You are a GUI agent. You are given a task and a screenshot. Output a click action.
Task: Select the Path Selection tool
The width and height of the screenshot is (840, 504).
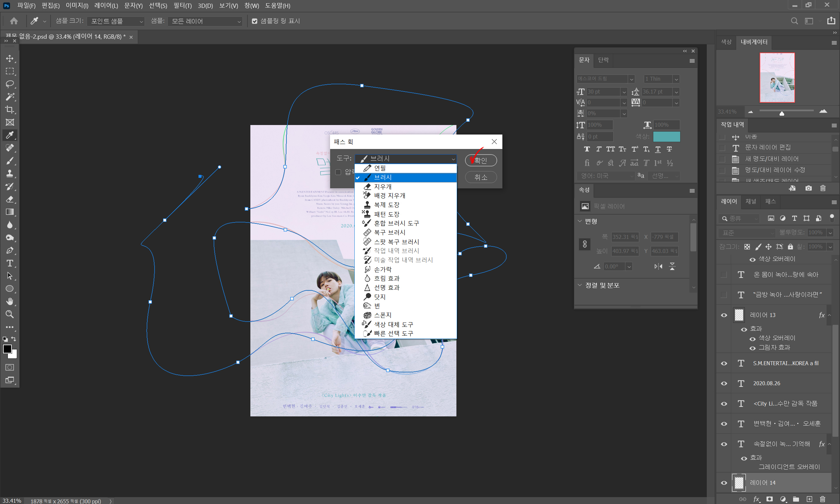10,276
